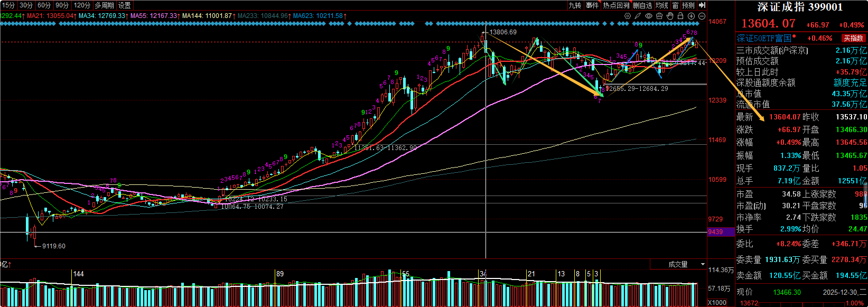The height and width of the screenshot is (307, 868).
Task: Click the date 2025-12-30
Action: tap(841, 292)
